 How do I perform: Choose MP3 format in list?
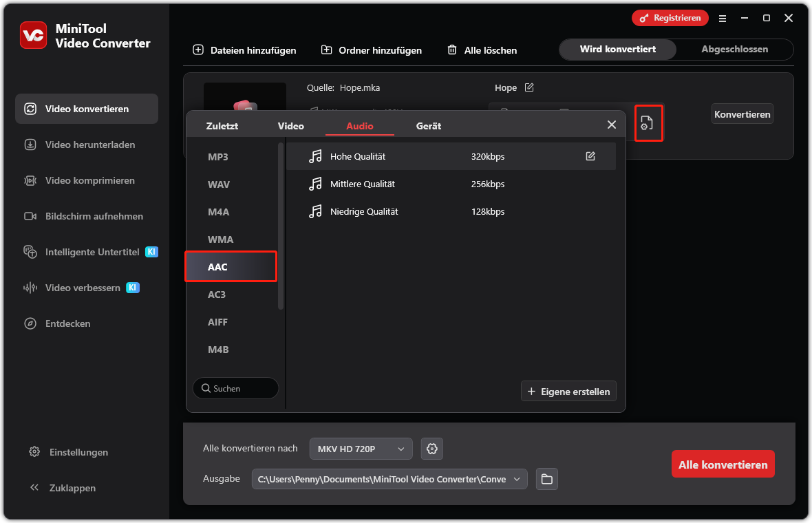pos(231,157)
